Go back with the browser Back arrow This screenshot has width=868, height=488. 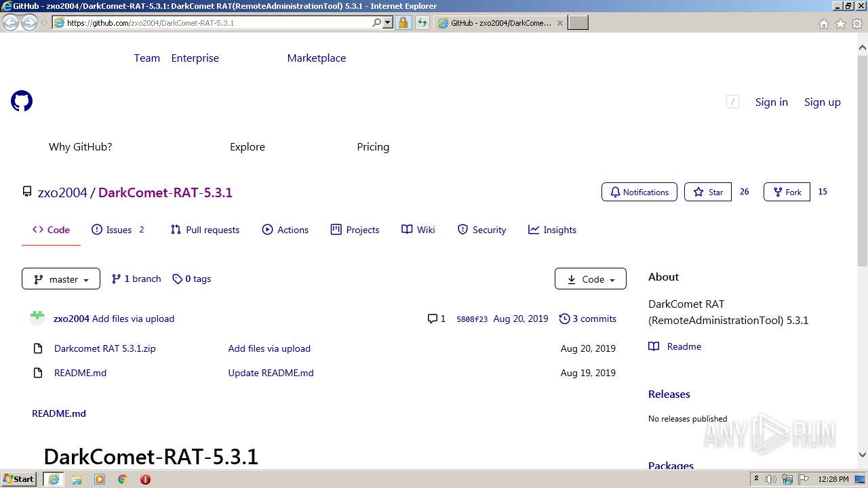coord(11,23)
